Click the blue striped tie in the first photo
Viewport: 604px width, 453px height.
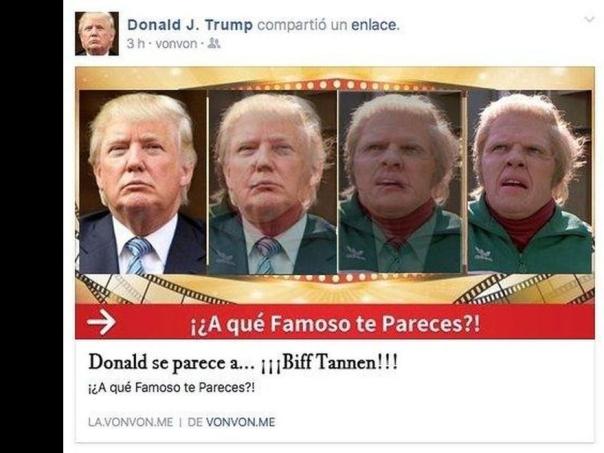[138, 255]
